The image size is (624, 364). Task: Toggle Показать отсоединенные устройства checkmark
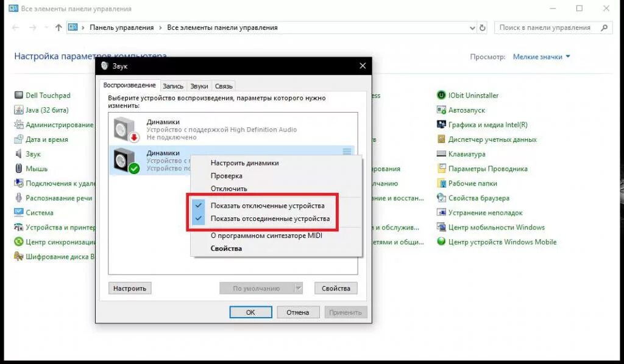click(x=199, y=218)
